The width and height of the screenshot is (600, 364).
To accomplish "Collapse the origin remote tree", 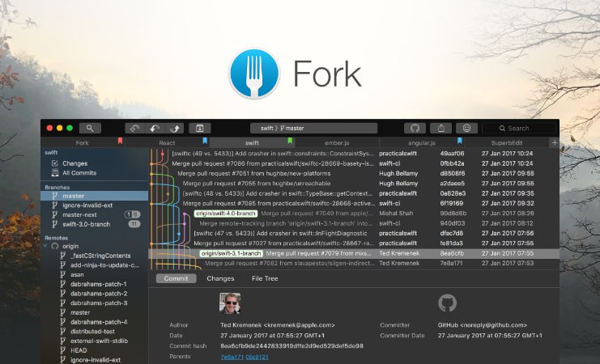I will pos(45,246).
